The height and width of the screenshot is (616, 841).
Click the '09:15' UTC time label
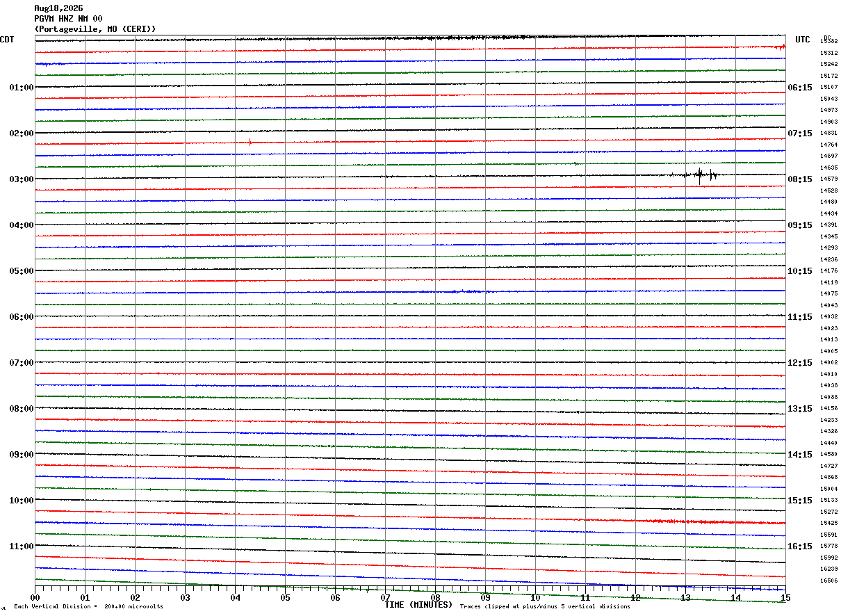[x=800, y=225]
